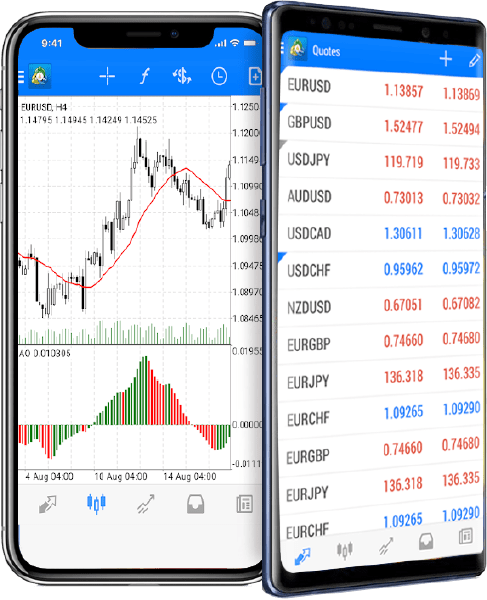Screen dimensions: 487x600
Task: Select the GBPUSD quote row
Action: 381,125
